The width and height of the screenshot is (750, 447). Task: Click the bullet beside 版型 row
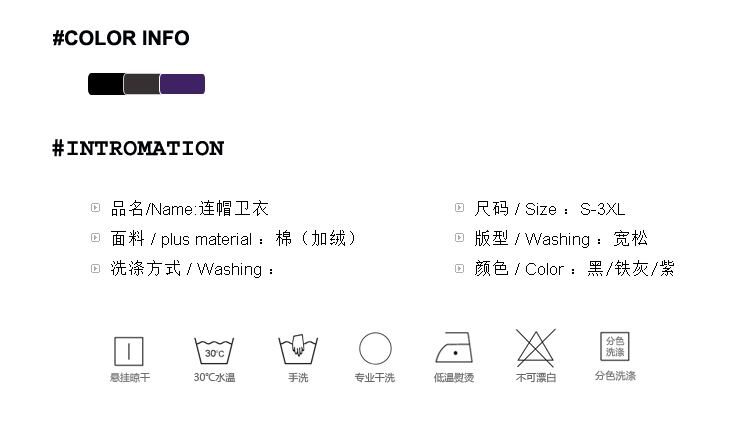(459, 238)
